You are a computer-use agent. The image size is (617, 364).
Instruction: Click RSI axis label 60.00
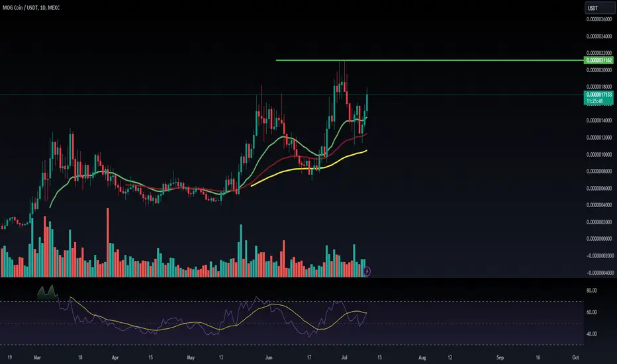pos(591,312)
